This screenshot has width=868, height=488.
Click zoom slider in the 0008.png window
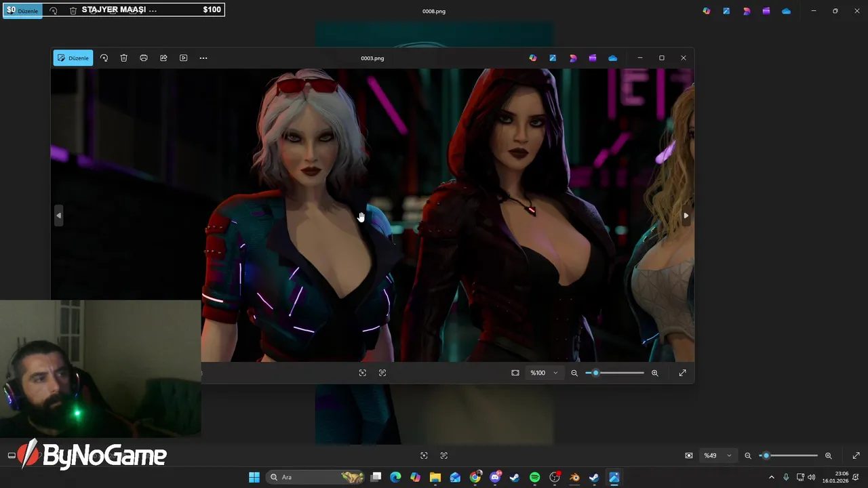(789, 455)
